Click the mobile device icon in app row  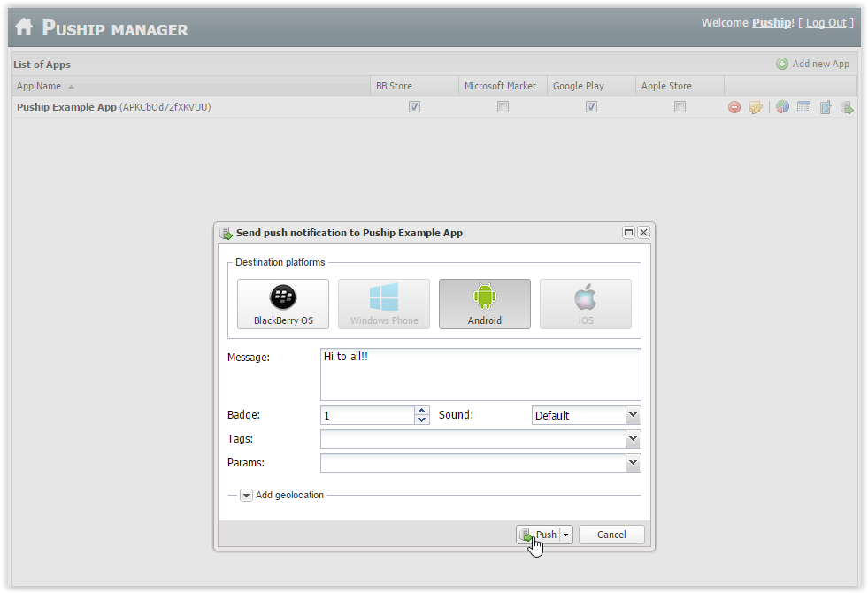(x=826, y=107)
